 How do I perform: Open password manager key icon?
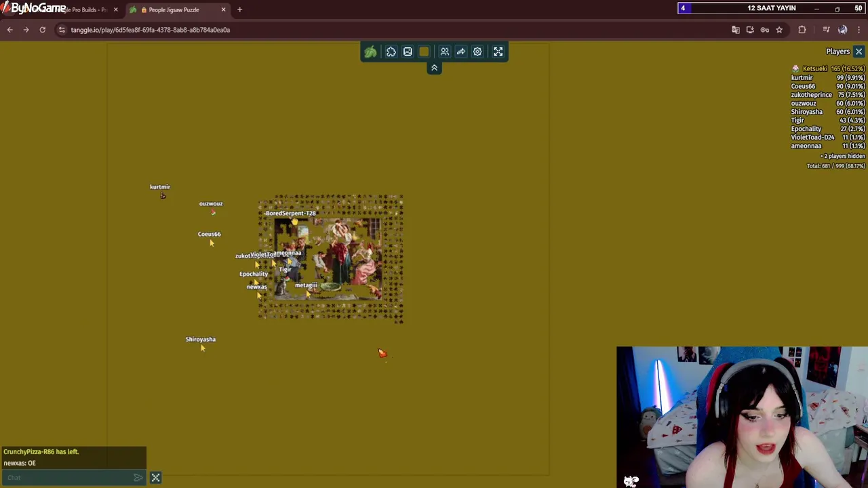pos(765,30)
